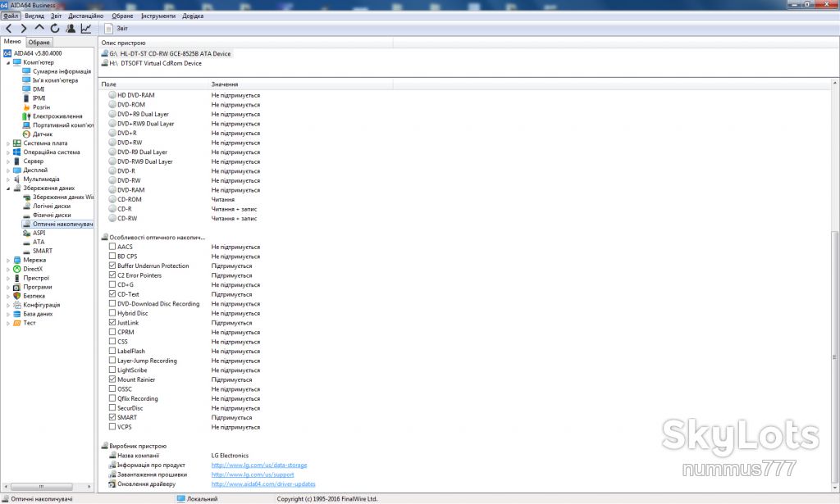This screenshot has width=840, height=504.
Task: Expand the Системна плата tree node
Action: tap(8, 143)
